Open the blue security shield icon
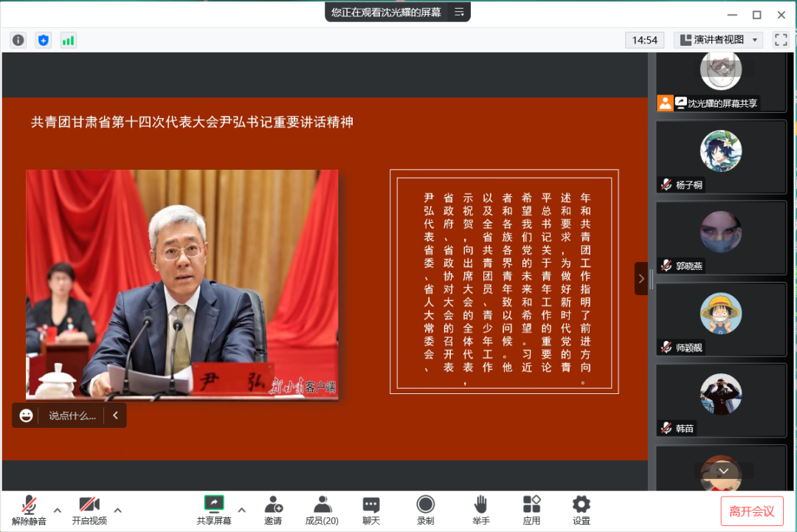Screen dimensions: 797x532 pyautogui.click(x=44, y=40)
